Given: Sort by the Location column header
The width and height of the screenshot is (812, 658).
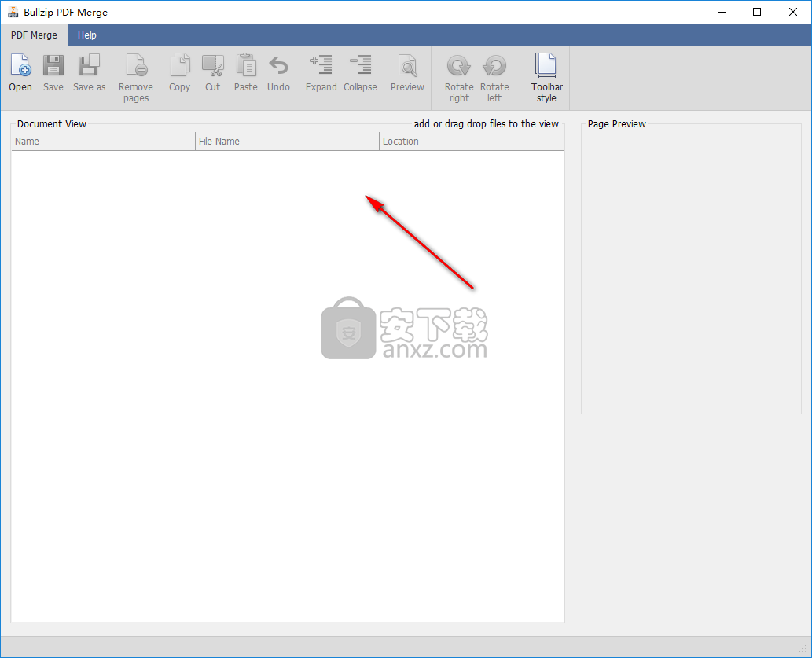Looking at the screenshot, I should (x=472, y=141).
